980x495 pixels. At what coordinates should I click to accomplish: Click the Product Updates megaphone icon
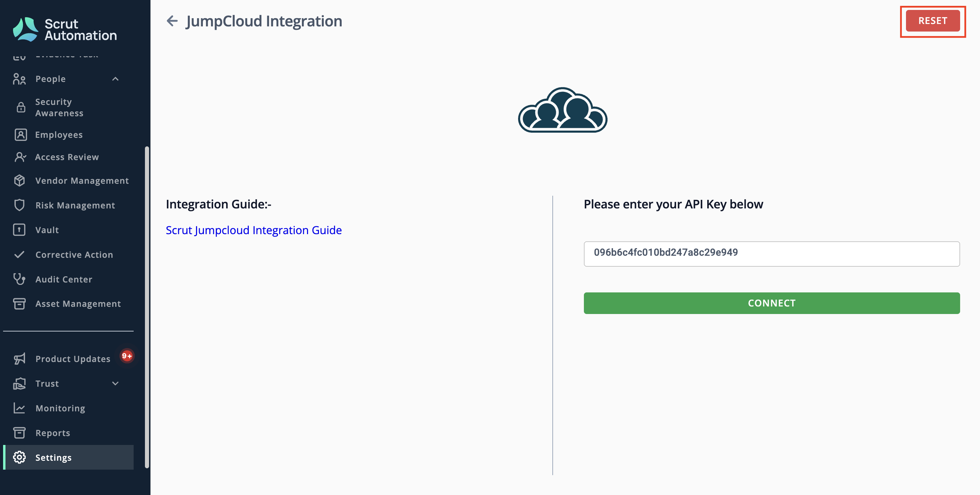point(20,359)
